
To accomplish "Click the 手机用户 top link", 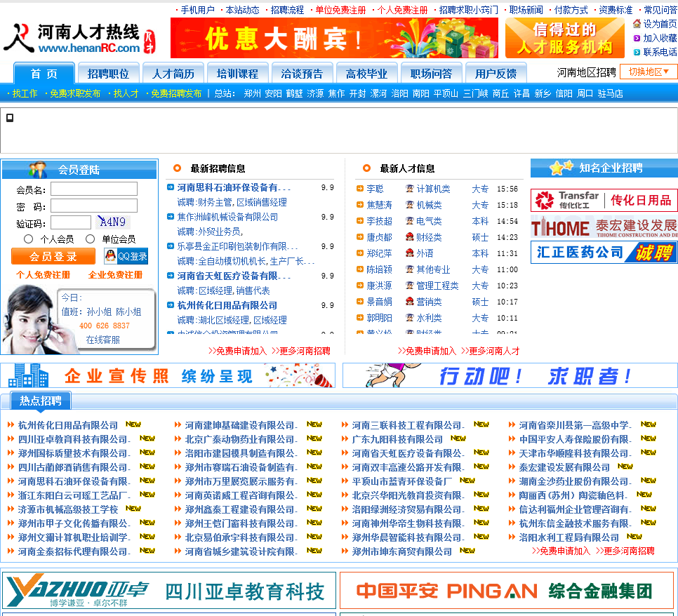I will coord(198,10).
